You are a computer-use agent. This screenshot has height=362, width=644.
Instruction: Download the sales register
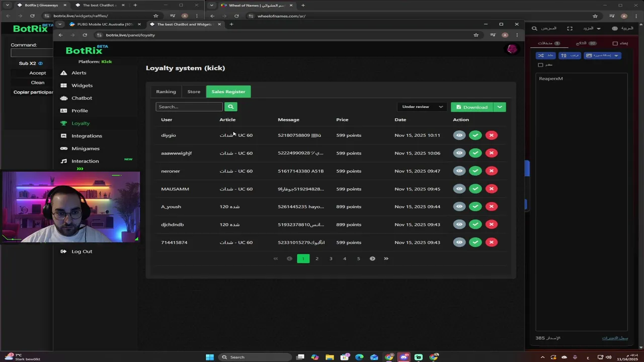[x=472, y=107]
